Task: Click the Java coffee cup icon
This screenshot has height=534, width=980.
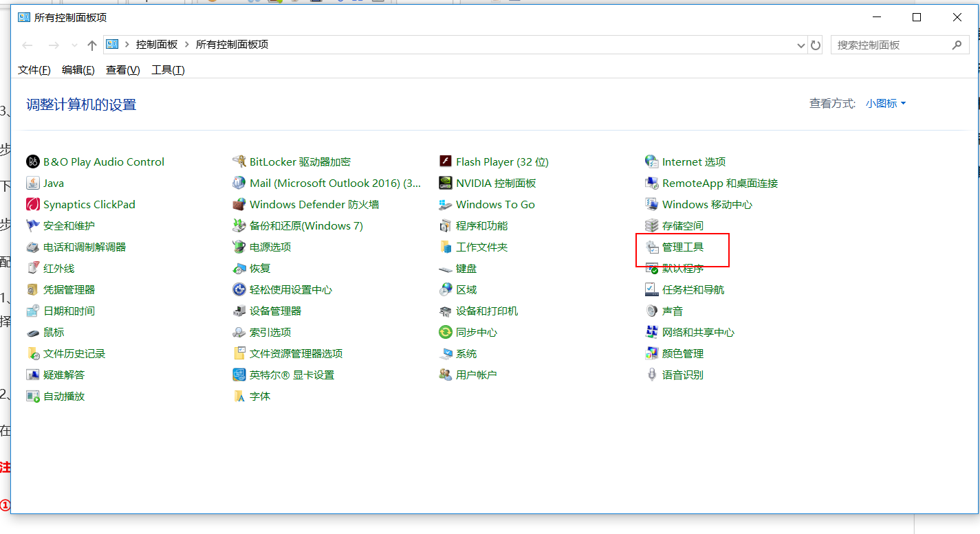Action: click(x=32, y=183)
